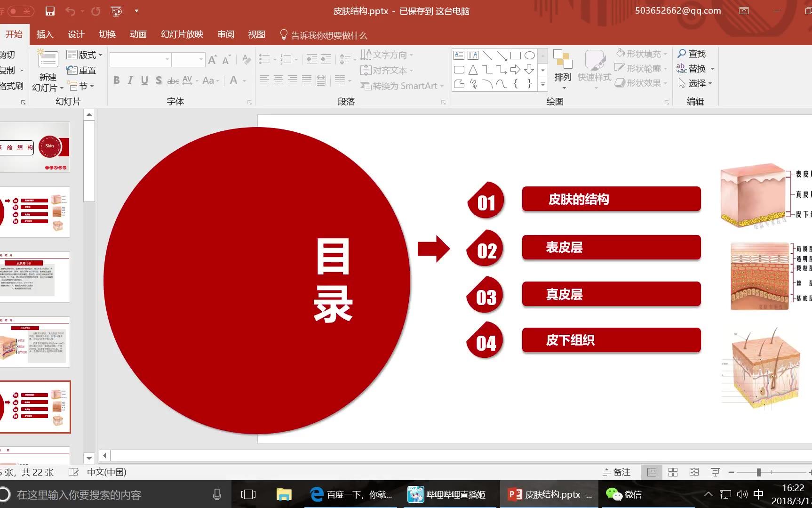Image resolution: width=812 pixels, height=508 pixels.
Task: Start slideshow from beginning icon
Action: click(116, 11)
